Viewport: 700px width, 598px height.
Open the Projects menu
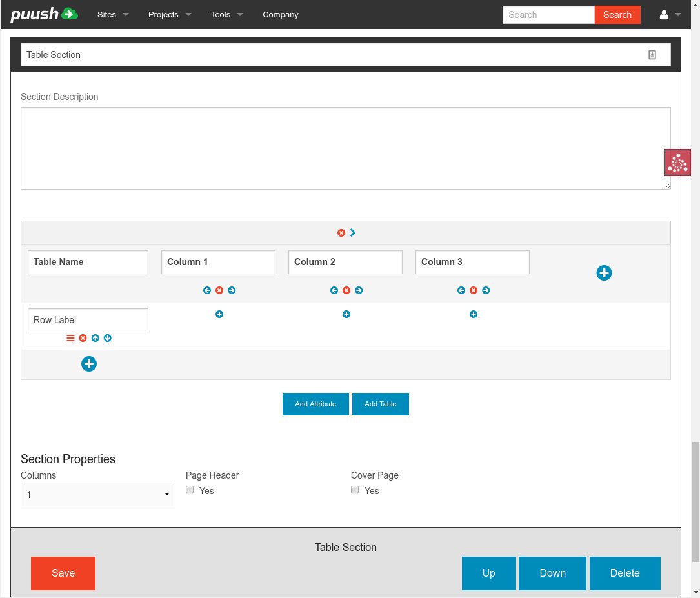(169, 15)
